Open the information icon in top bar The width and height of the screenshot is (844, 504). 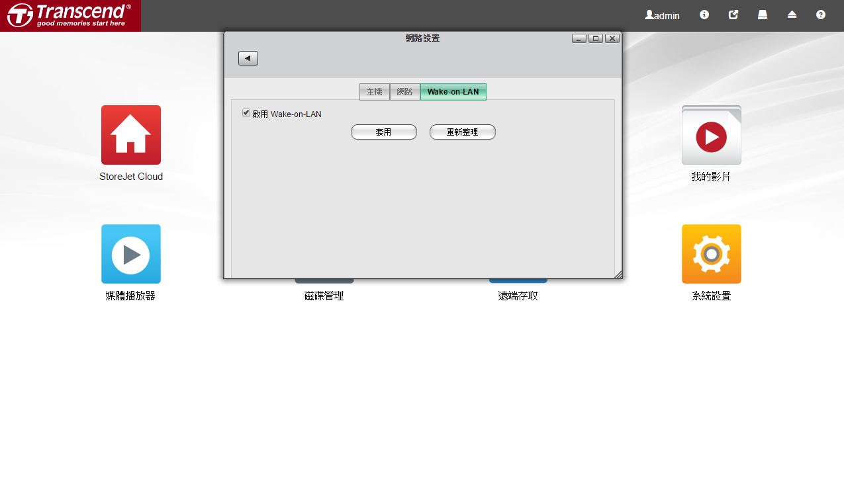[704, 15]
